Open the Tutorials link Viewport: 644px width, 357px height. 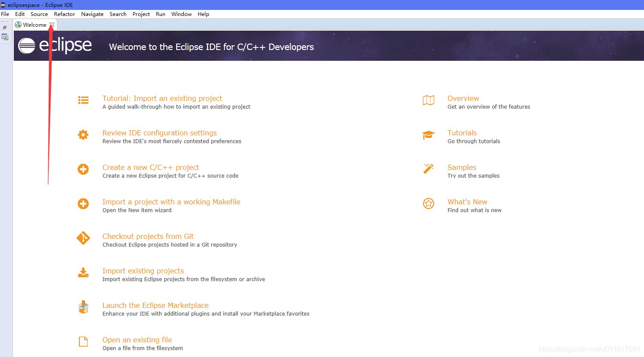click(462, 133)
